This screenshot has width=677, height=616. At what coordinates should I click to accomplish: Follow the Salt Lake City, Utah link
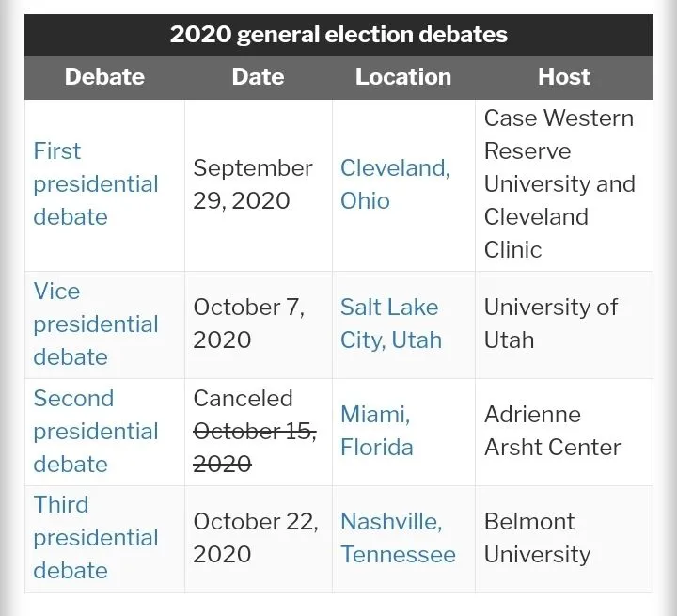pyautogui.click(x=390, y=324)
